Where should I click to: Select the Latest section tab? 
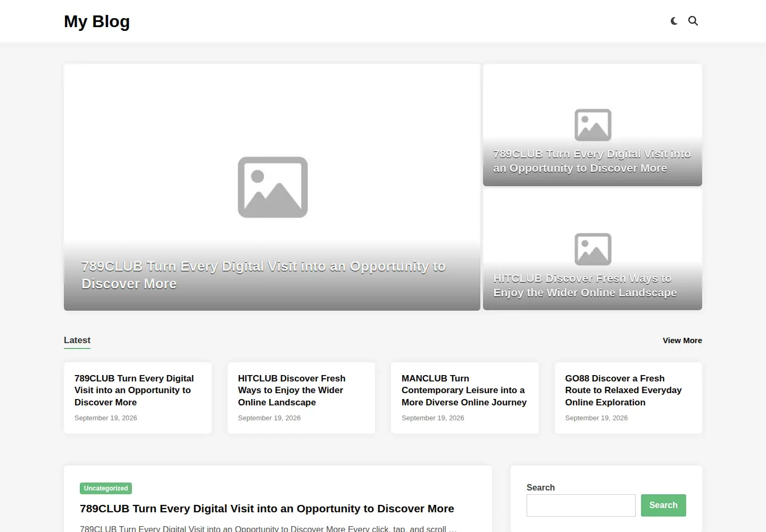coord(77,340)
